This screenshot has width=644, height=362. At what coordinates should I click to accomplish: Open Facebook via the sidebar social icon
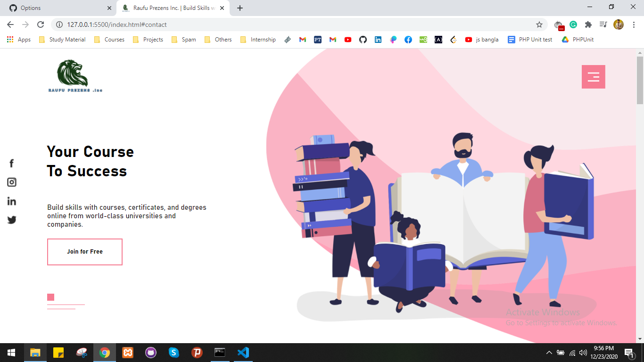pyautogui.click(x=11, y=163)
